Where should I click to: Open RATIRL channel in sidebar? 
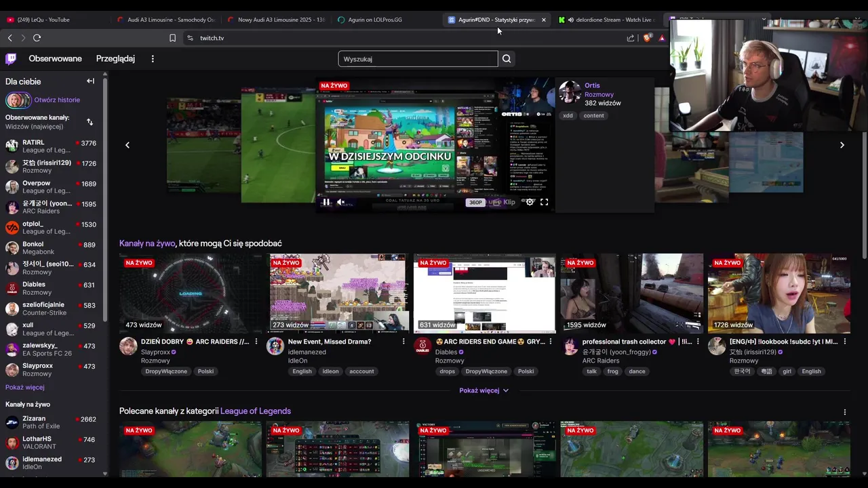pyautogui.click(x=51, y=146)
